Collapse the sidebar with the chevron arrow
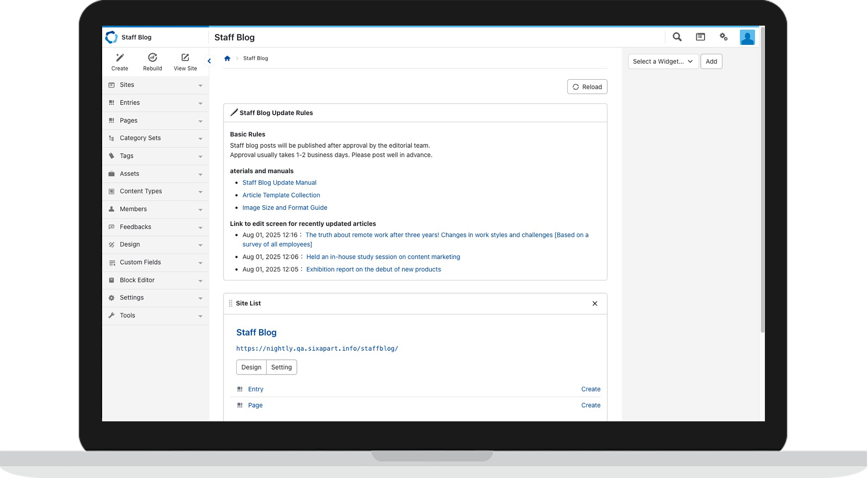This screenshot has height=478, width=868. (209, 61)
